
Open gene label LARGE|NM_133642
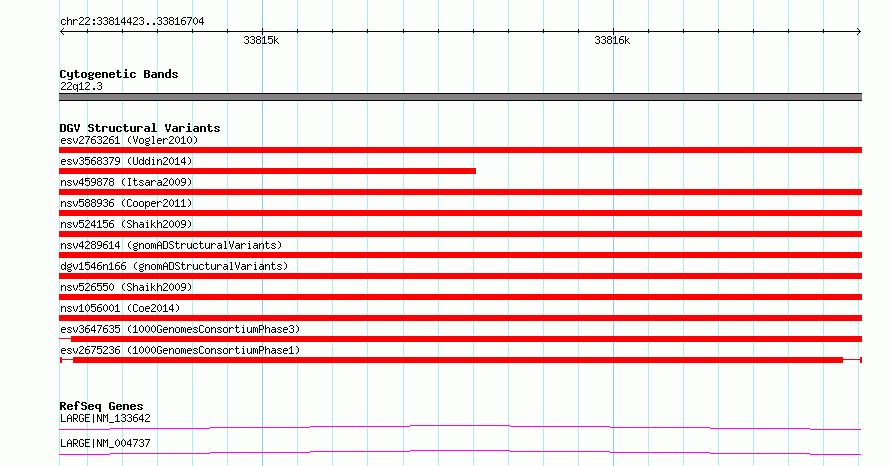point(105,418)
